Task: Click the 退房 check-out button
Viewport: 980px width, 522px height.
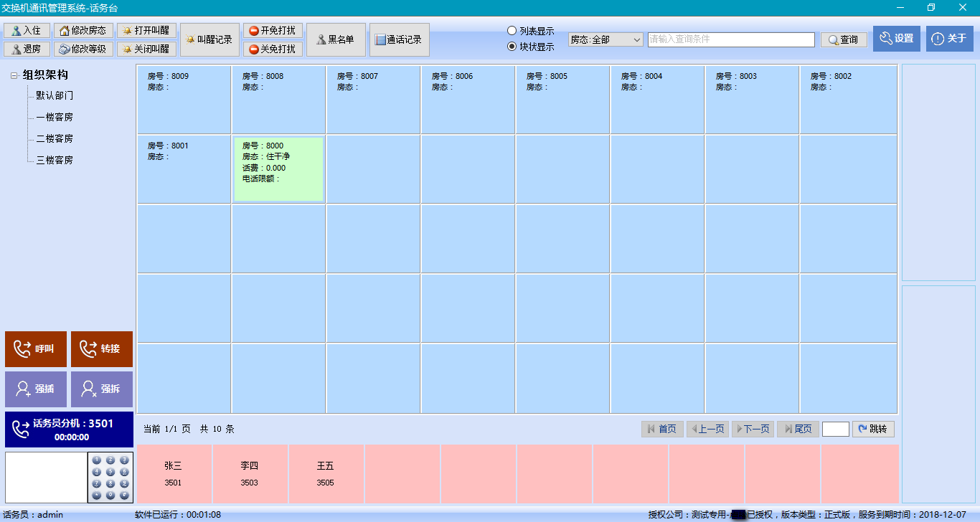Action: coord(27,49)
